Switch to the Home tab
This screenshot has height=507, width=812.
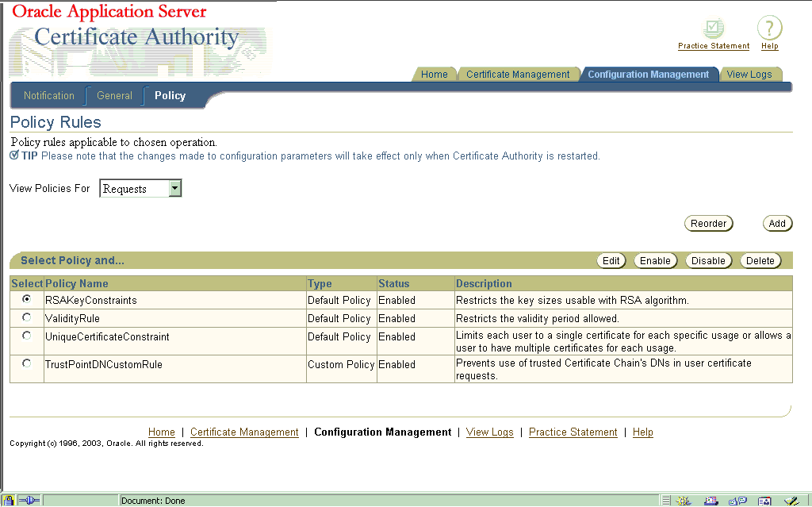434,74
